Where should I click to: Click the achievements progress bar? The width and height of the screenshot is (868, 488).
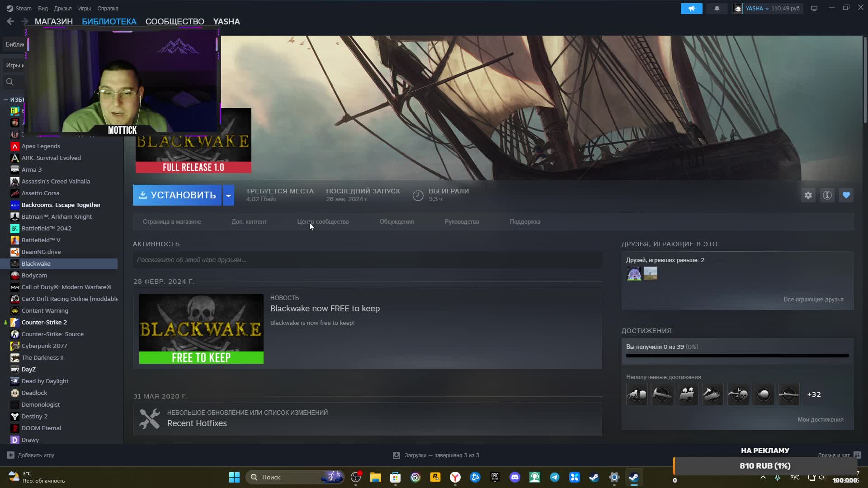coord(737,356)
